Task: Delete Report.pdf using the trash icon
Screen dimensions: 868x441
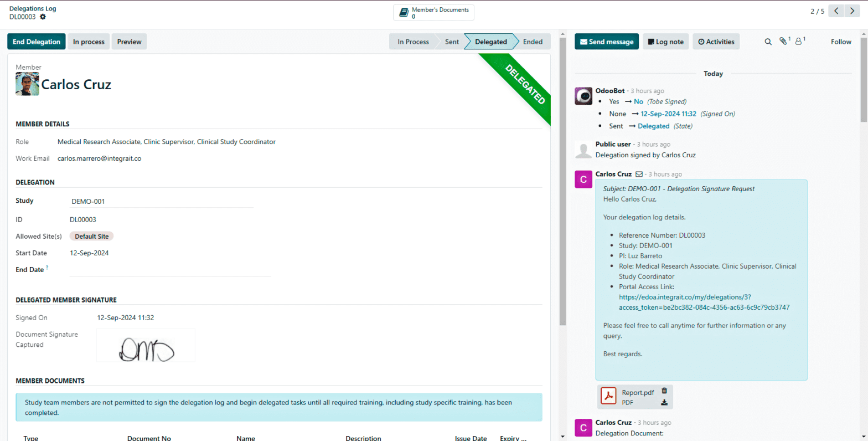Action: 664,391
